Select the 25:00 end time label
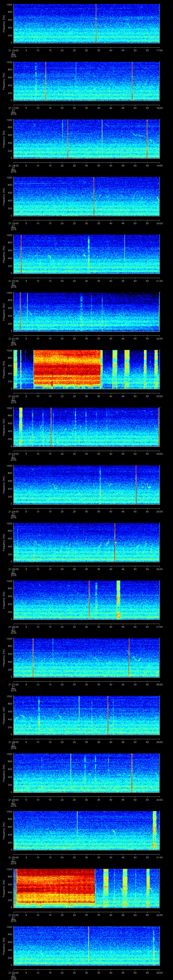Screen dimensions: 173x980 pos(160,512)
